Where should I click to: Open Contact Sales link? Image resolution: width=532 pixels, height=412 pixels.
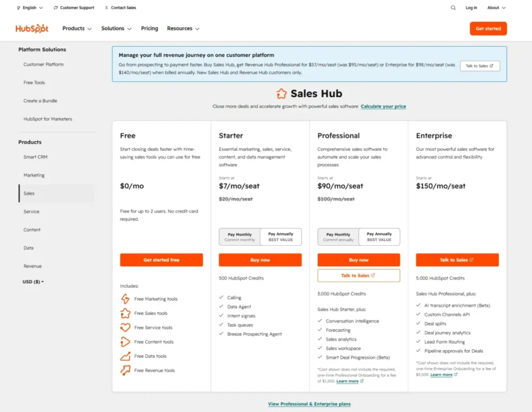(121, 7)
